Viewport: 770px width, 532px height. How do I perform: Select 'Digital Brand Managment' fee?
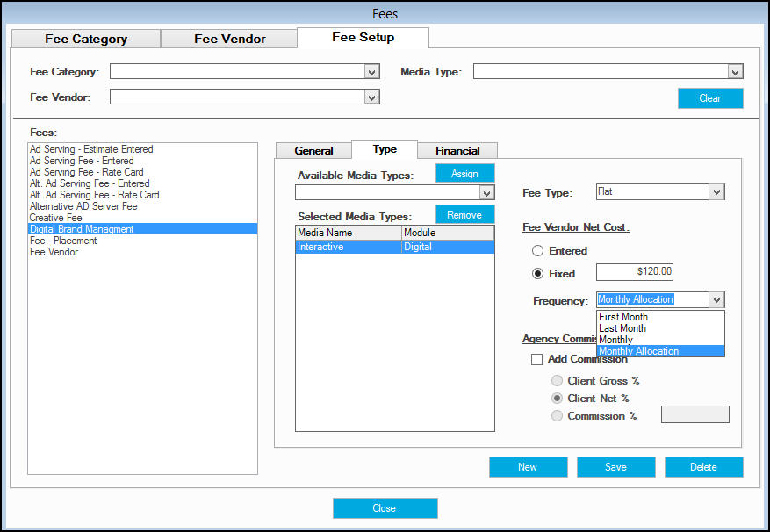click(x=142, y=229)
